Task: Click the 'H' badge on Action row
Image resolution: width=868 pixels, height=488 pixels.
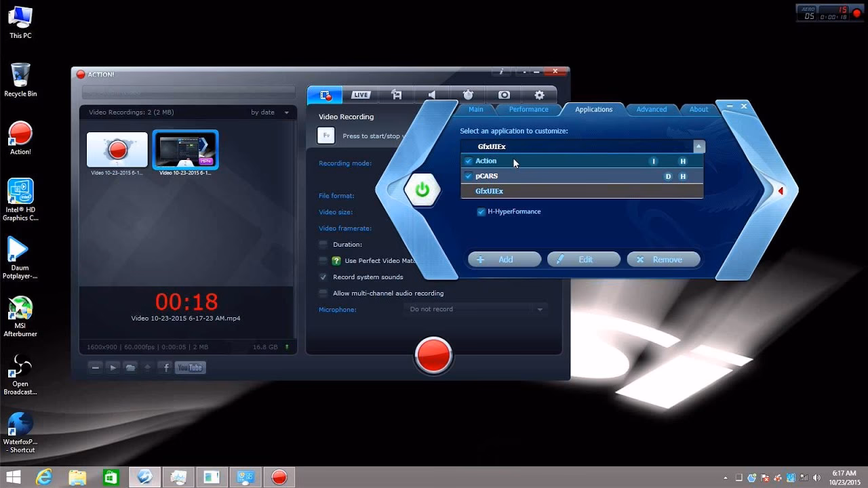Action: 683,161
